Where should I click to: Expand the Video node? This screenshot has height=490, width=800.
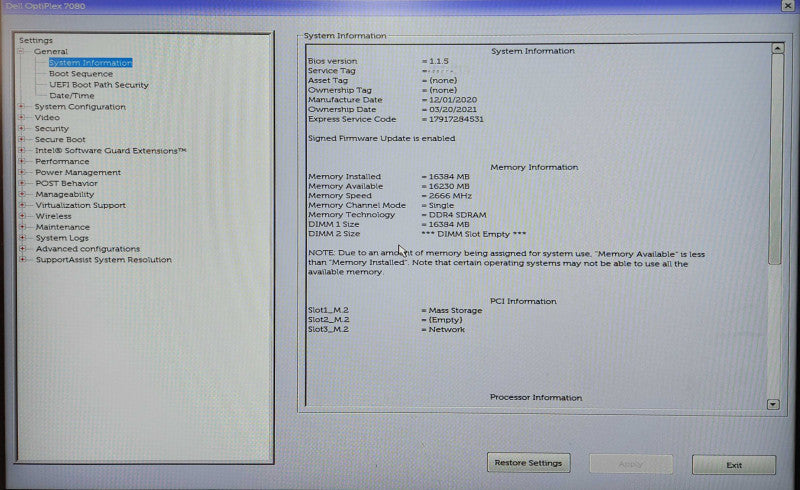21,117
